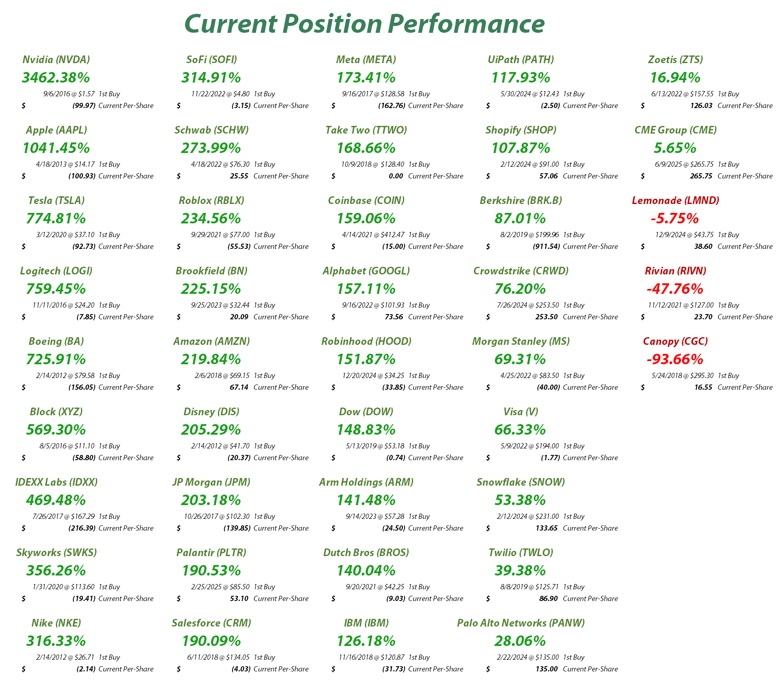
Task: Select the red Canopy (CGC) heading
Action: coord(675,341)
